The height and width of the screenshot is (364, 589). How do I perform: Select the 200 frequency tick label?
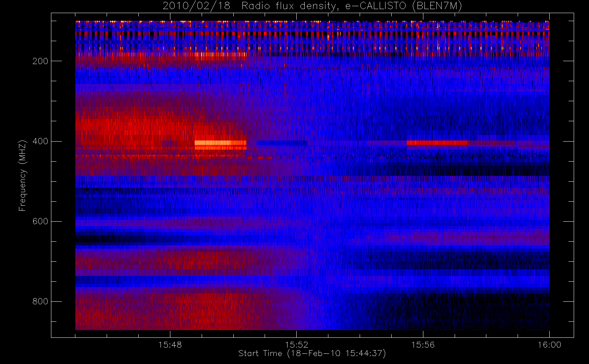point(40,61)
